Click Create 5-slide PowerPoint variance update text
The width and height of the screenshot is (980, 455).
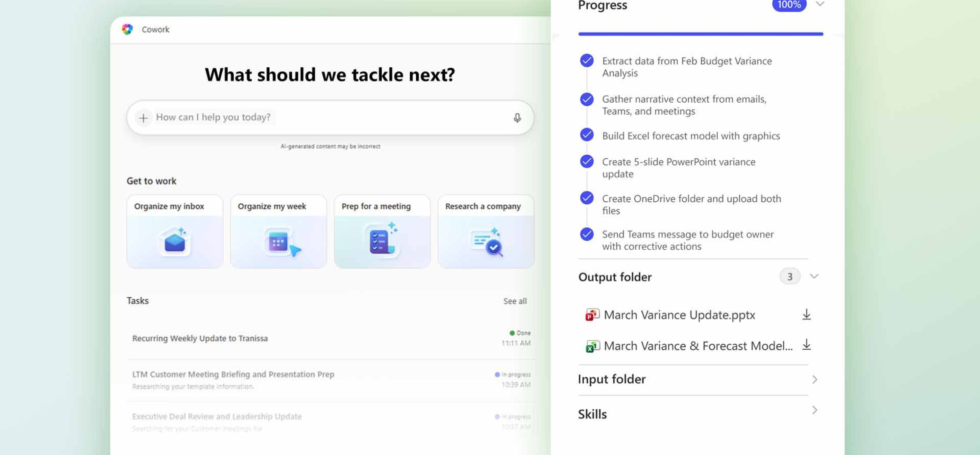pos(679,168)
